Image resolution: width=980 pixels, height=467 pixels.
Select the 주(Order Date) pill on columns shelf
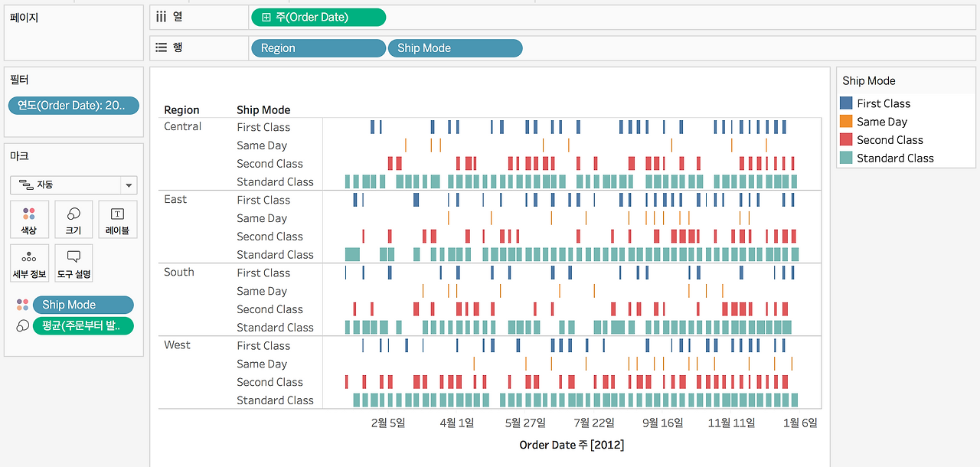click(318, 17)
